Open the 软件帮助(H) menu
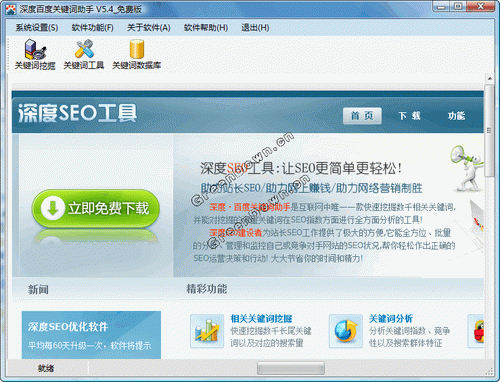This screenshot has height=382, width=500. point(206,28)
